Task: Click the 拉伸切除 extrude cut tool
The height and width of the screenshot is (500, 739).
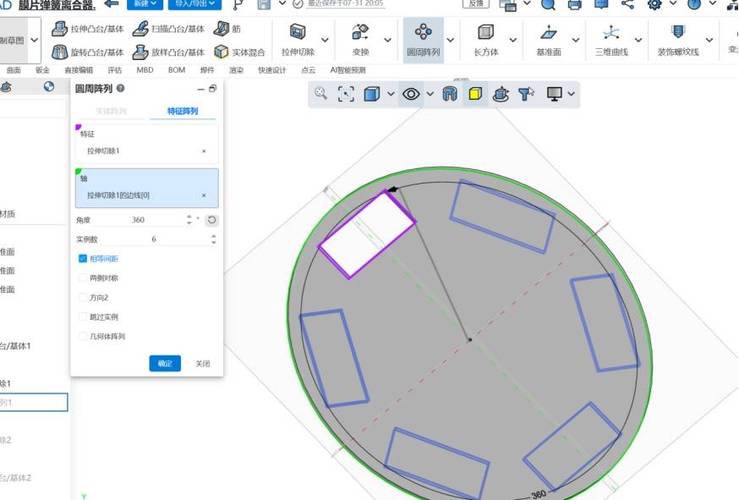Action: (297, 38)
